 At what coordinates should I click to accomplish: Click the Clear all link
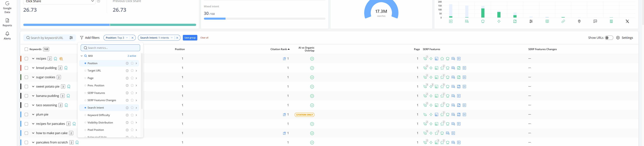[204, 38]
